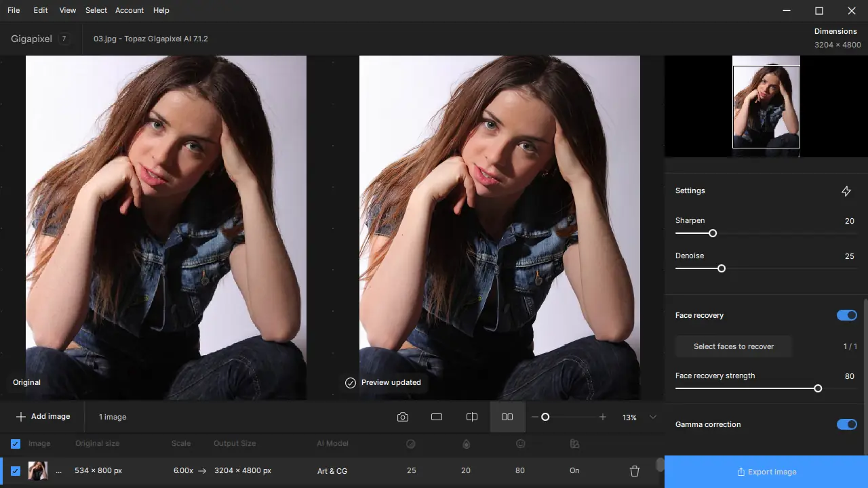Click the 13% zoom value

629,418
